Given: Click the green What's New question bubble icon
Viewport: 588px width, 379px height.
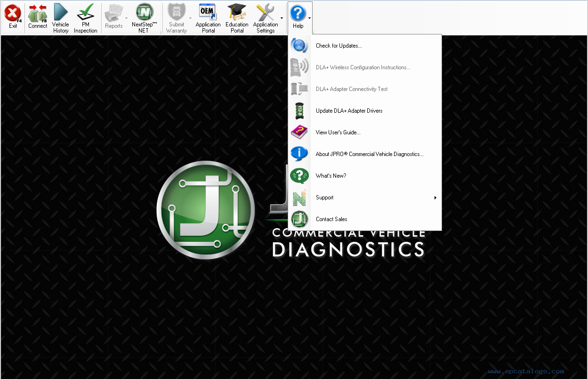Looking at the screenshot, I should click(299, 176).
